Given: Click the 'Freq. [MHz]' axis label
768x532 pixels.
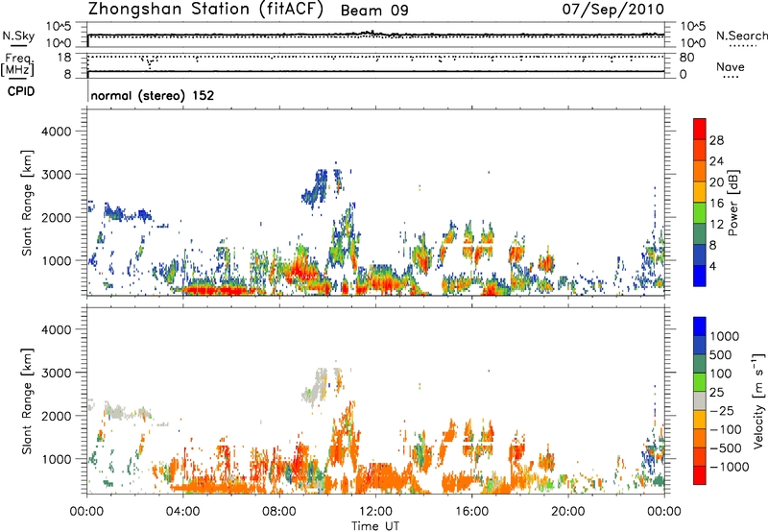Looking at the screenshot, I should point(17,64).
